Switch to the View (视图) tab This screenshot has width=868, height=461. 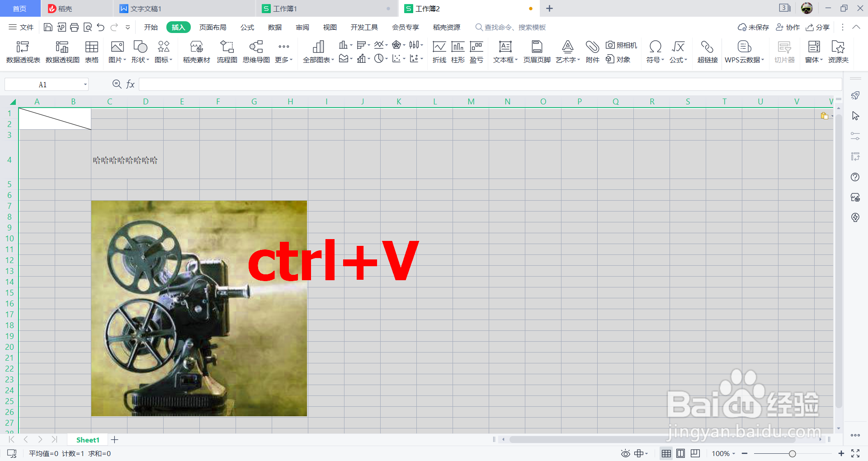(x=330, y=27)
